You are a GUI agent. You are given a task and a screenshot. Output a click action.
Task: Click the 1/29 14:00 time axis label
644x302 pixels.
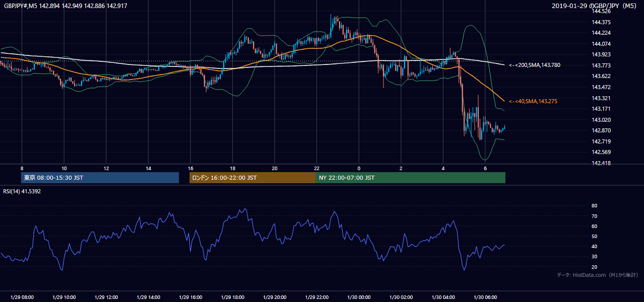148,297
